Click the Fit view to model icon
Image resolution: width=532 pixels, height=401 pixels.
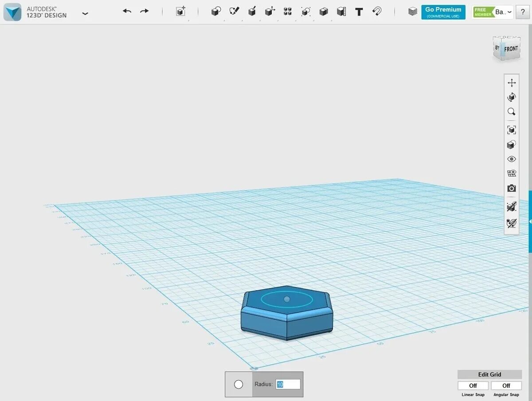(x=512, y=130)
